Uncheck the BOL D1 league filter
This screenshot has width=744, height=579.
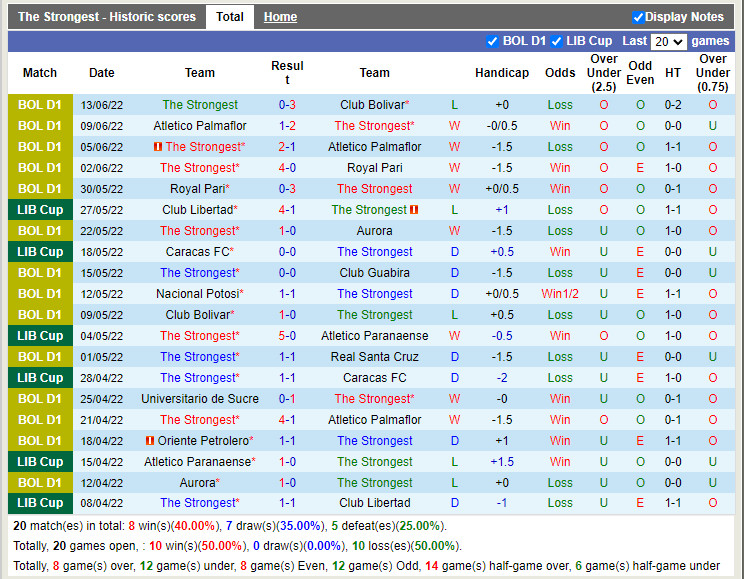(493, 41)
